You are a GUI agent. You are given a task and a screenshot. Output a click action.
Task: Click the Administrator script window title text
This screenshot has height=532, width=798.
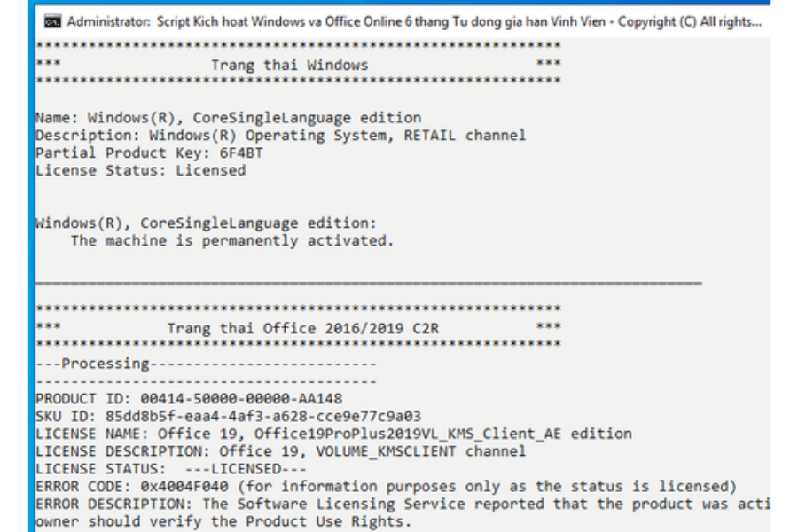(x=413, y=21)
